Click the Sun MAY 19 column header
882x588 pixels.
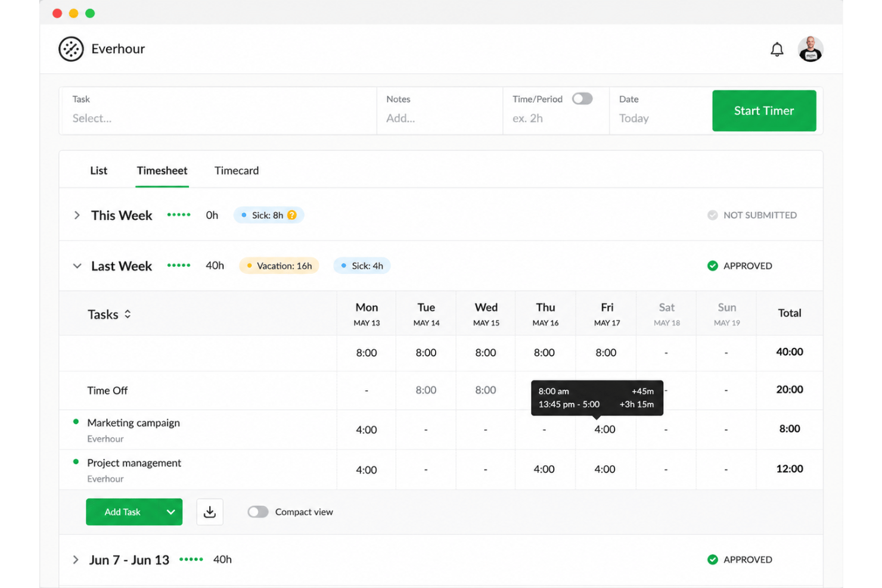(726, 314)
